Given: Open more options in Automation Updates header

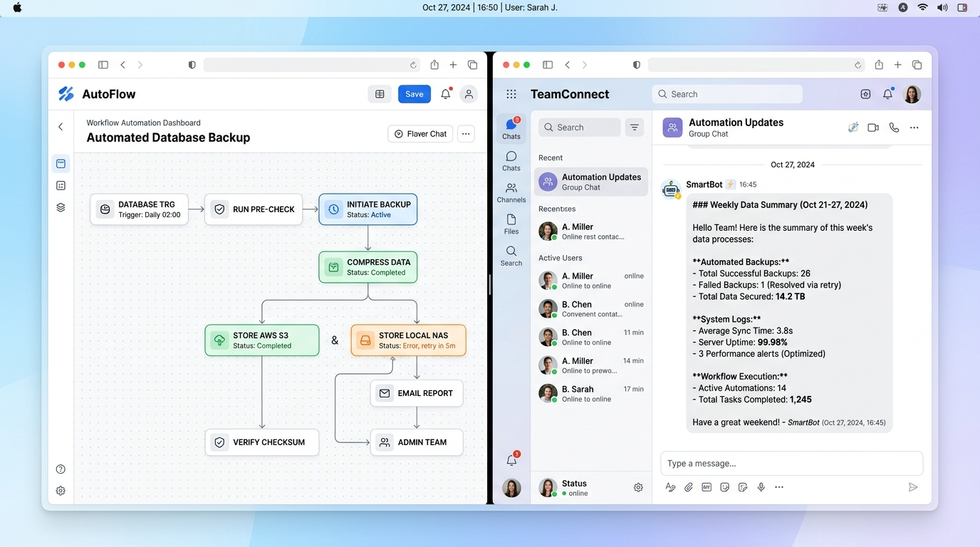Looking at the screenshot, I should pos(914,127).
